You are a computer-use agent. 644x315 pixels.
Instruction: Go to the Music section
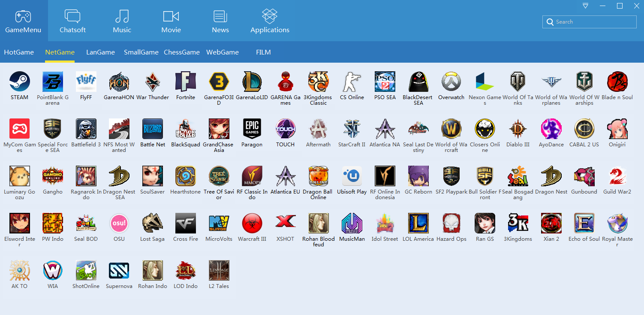coord(122,21)
